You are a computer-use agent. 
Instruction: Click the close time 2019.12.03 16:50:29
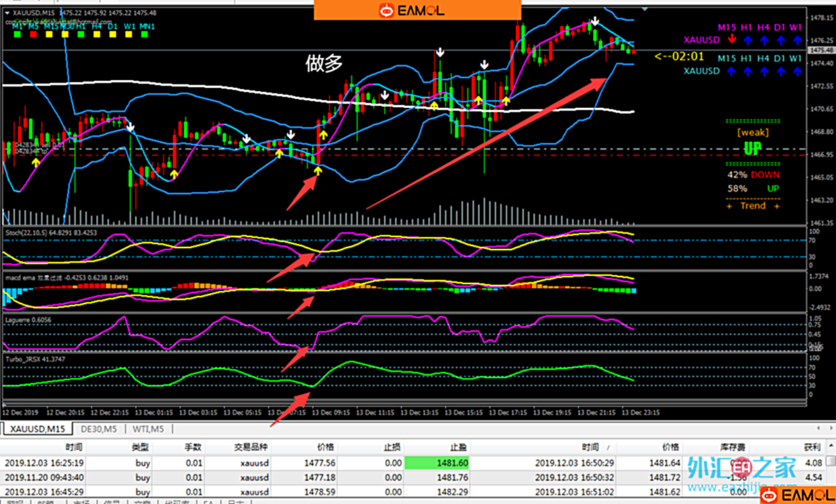coord(575,463)
